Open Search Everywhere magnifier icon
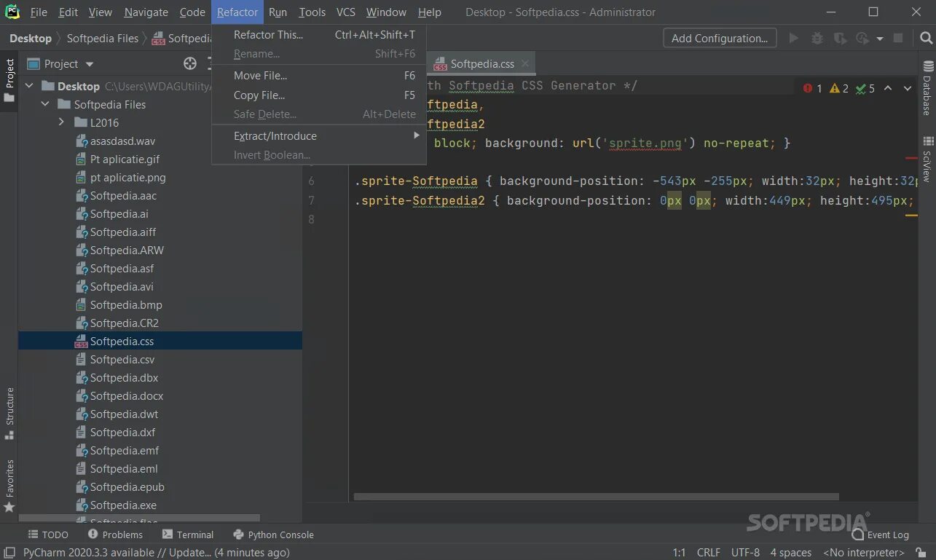 [x=926, y=38]
